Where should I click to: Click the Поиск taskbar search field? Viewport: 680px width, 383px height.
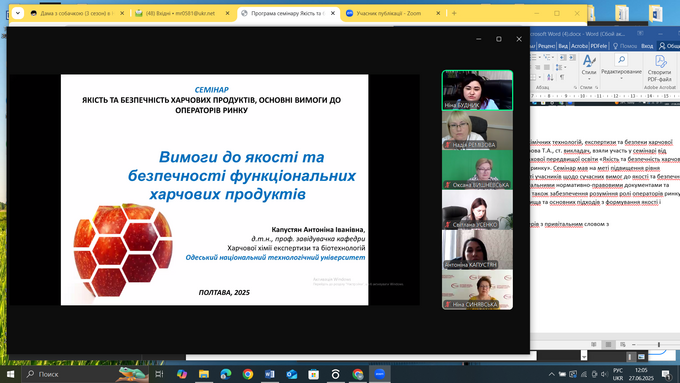click(69, 374)
